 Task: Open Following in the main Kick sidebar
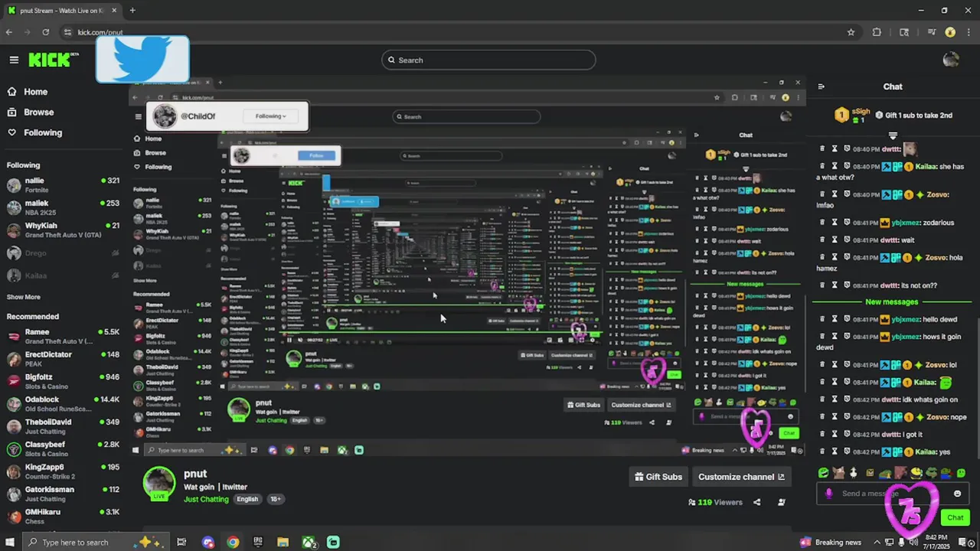pyautogui.click(x=35, y=132)
